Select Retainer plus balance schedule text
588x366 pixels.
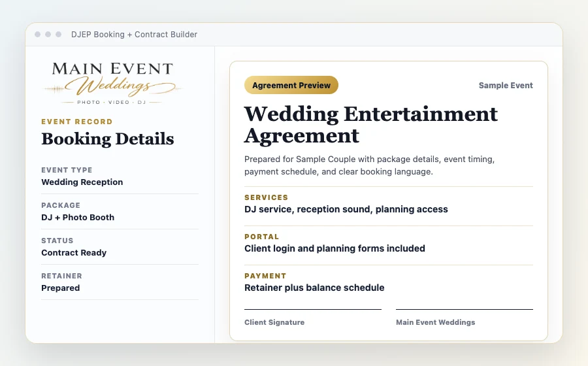pyautogui.click(x=314, y=288)
